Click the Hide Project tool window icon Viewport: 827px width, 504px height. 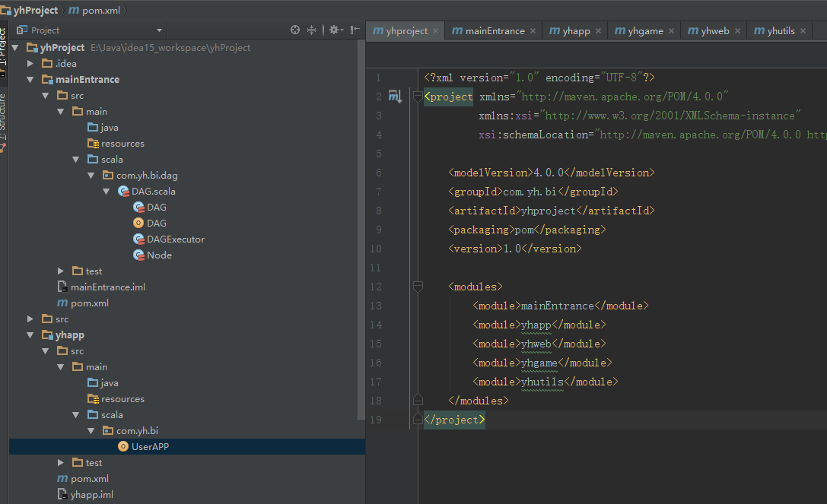355,30
